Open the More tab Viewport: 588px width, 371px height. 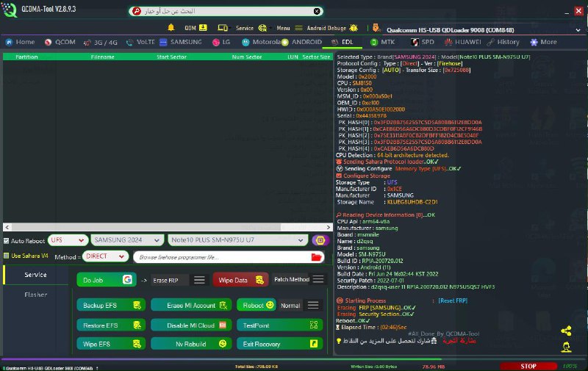543,42
